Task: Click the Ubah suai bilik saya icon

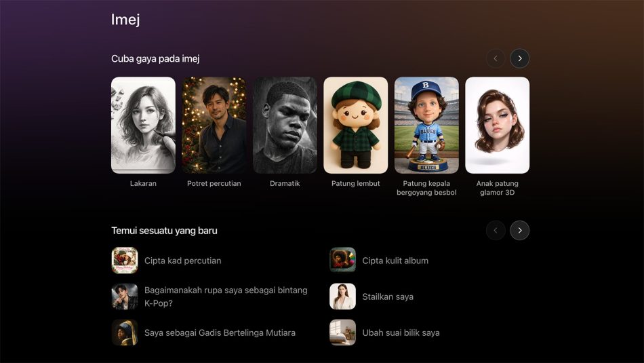Action: point(342,332)
